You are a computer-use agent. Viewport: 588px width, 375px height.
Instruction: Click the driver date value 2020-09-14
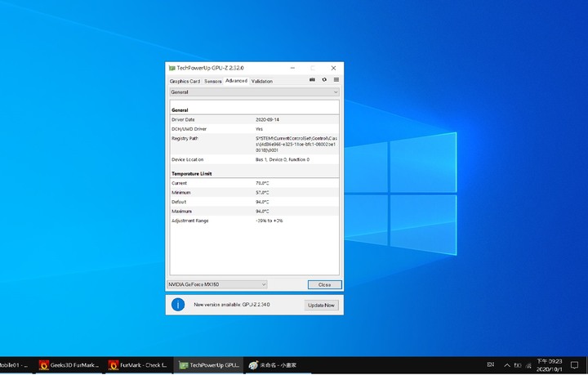coord(267,119)
